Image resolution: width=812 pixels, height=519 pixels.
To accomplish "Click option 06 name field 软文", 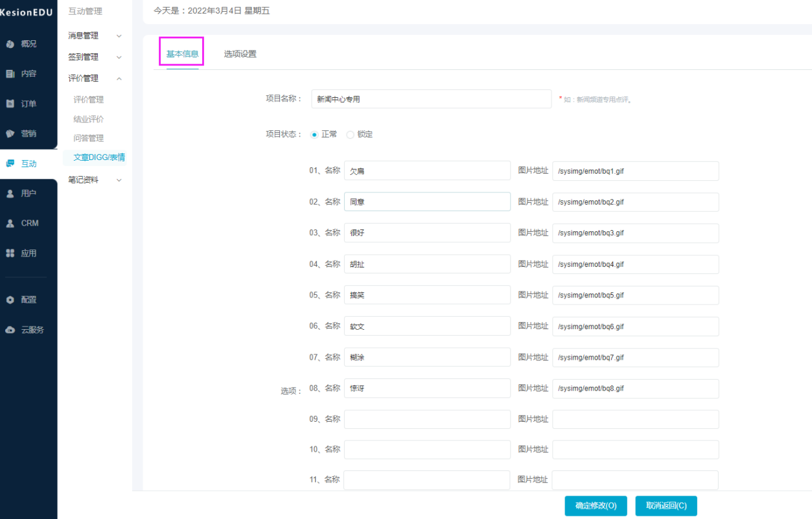I will [x=427, y=327].
